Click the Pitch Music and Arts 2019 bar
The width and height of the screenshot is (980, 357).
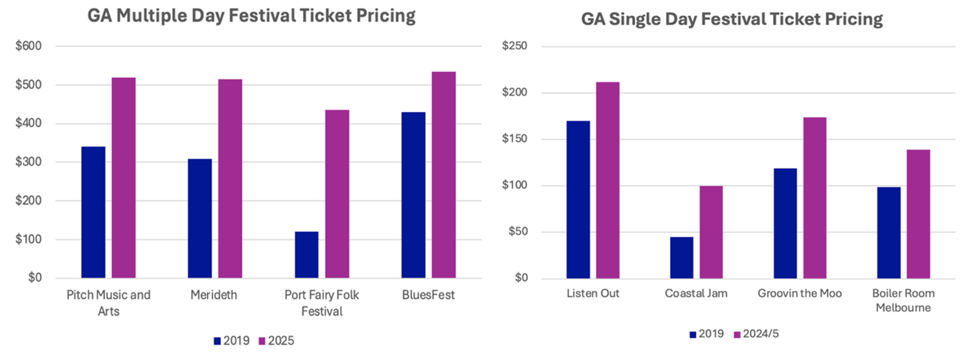coord(93,212)
